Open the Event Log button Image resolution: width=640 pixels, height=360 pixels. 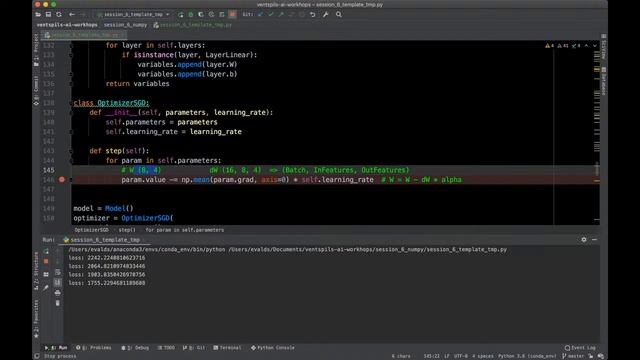pos(580,348)
